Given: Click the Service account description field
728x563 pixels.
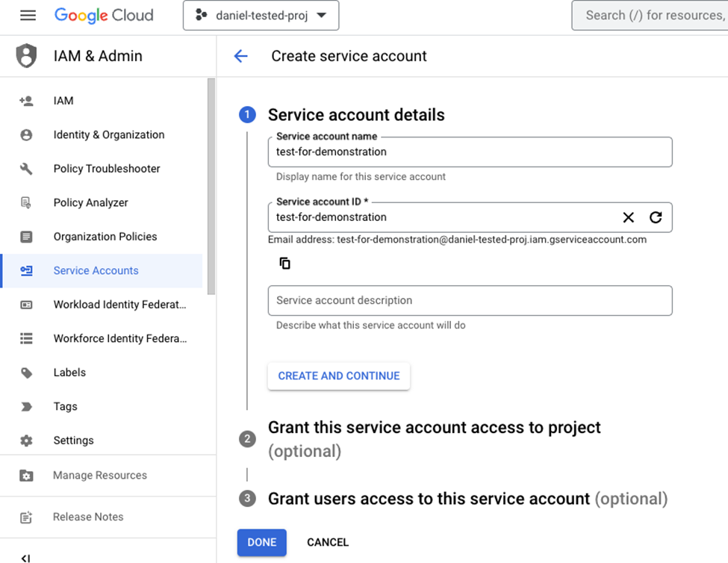Looking at the screenshot, I should pyautogui.click(x=470, y=300).
